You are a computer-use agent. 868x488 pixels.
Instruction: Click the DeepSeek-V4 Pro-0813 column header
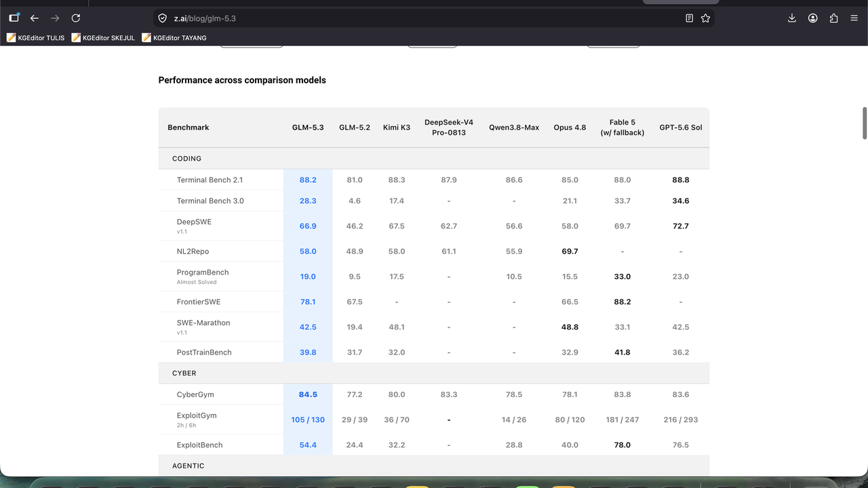point(449,127)
